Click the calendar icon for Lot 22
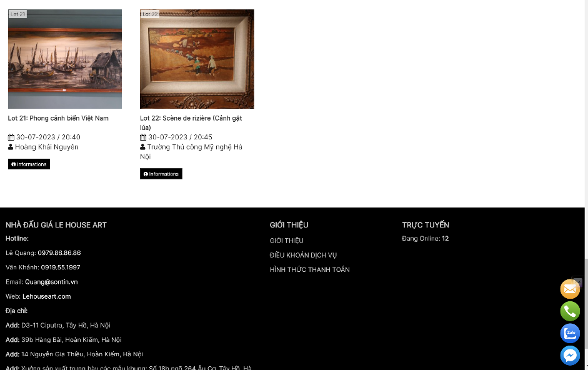Viewport: 588px width, 370px height. [143, 137]
